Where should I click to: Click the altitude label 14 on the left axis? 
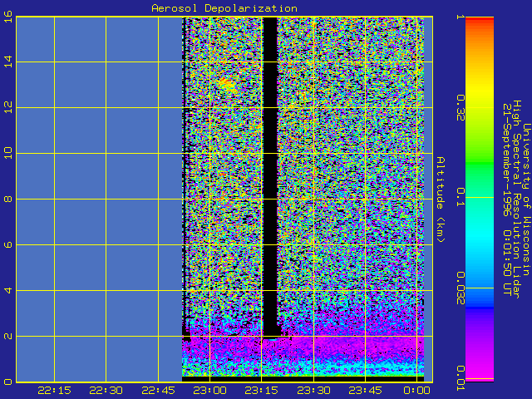pyautogui.click(x=8, y=62)
